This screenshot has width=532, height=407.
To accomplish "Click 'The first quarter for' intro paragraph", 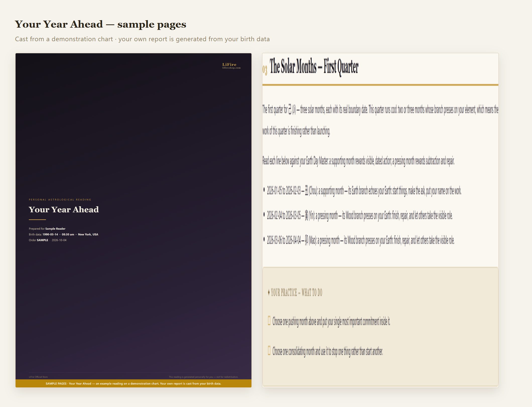I will [x=380, y=120].
